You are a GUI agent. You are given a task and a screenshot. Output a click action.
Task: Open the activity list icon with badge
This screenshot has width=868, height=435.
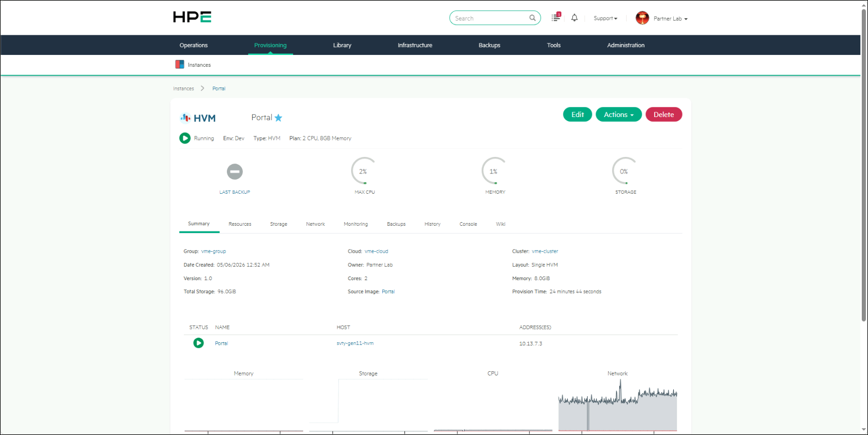coord(556,18)
